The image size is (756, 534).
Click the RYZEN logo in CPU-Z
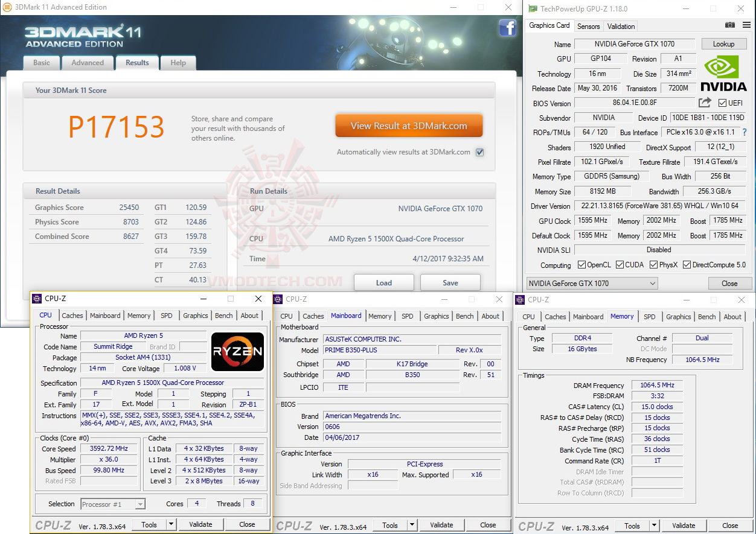(x=237, y=352)
